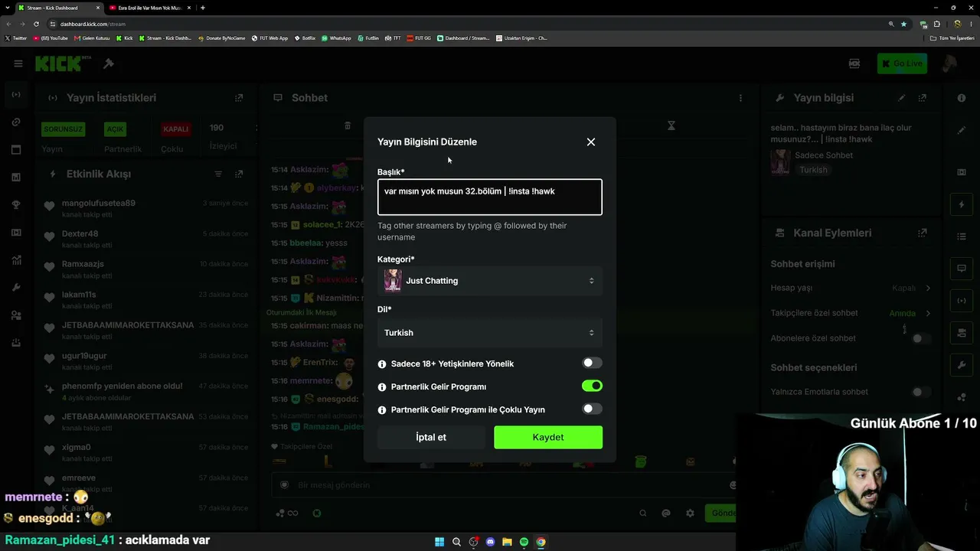Open the Dil Turkish language dropdown
This screenshot has height=551, width=980.
490,333
